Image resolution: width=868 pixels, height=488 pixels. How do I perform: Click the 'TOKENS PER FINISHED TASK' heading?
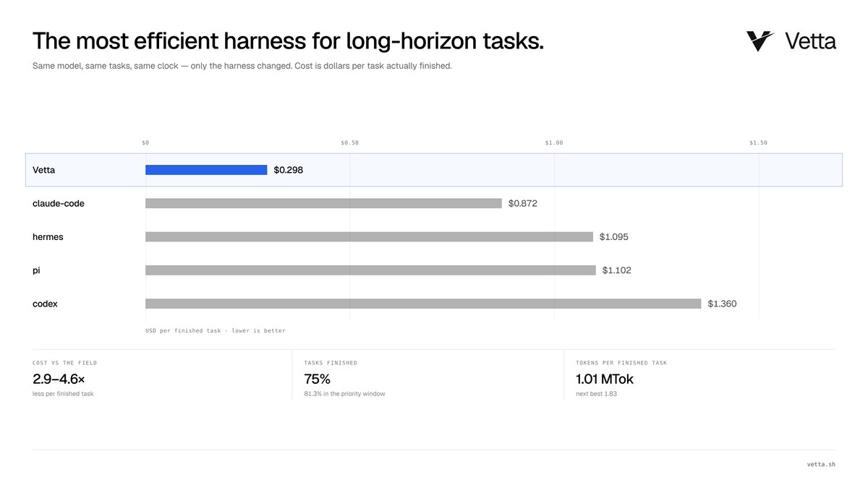(621, 363)
